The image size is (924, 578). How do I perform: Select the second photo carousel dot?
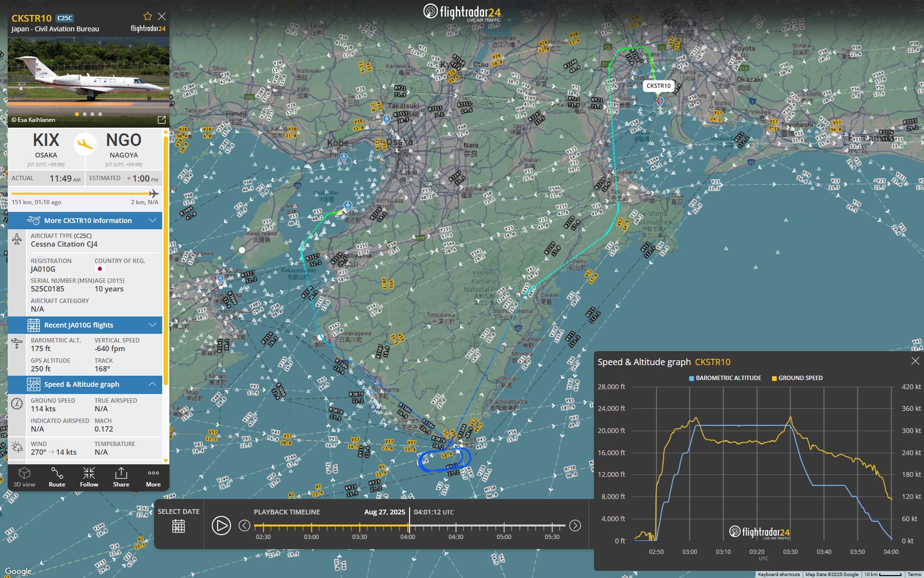85,114
